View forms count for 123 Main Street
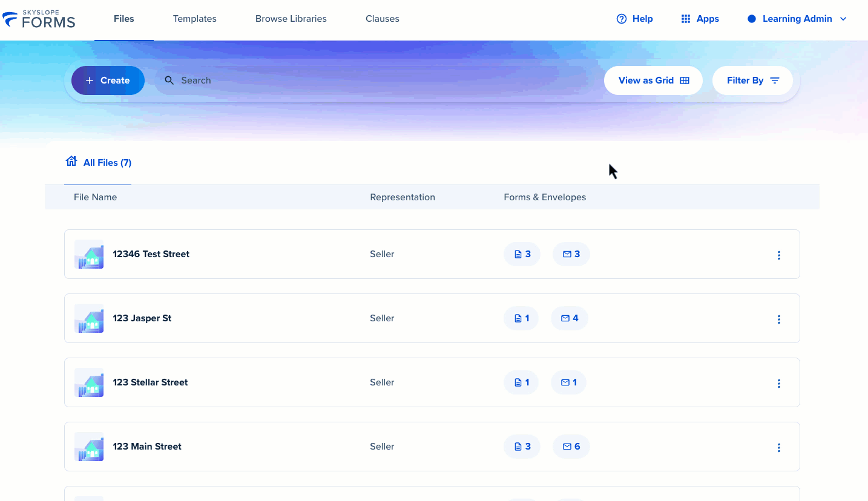The width and height of the screenshot is (868, 501). point(522,447)
